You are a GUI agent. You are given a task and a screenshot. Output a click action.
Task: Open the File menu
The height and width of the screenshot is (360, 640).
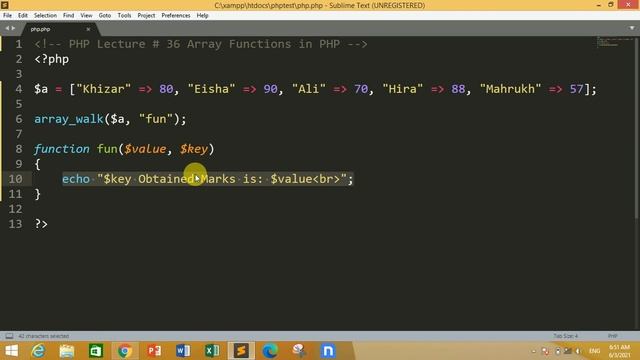(7, 16)
